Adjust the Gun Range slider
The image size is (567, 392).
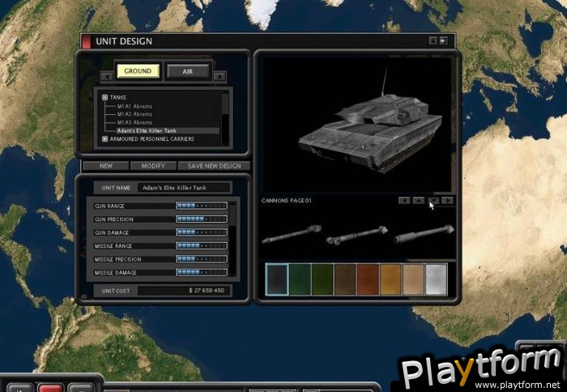202,206
